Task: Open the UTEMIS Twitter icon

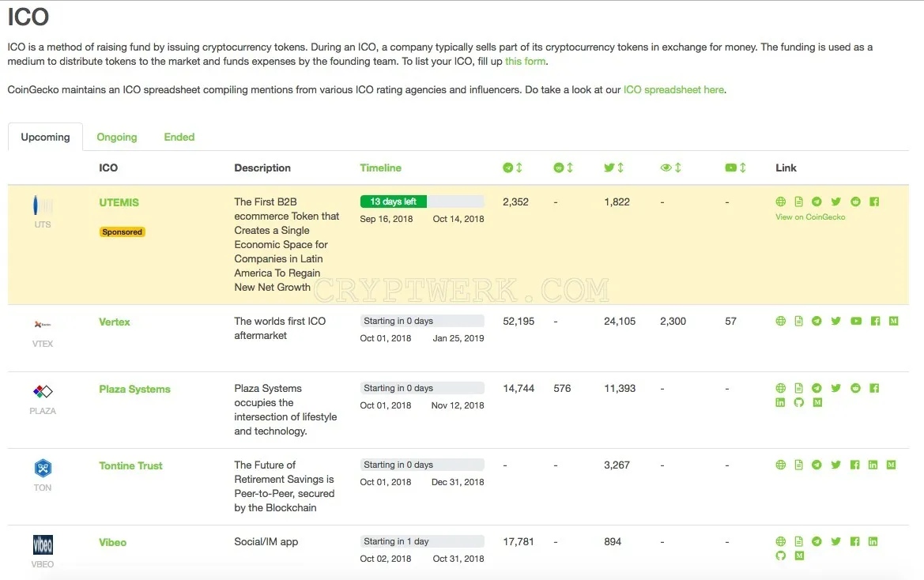Action: [835, 202]
